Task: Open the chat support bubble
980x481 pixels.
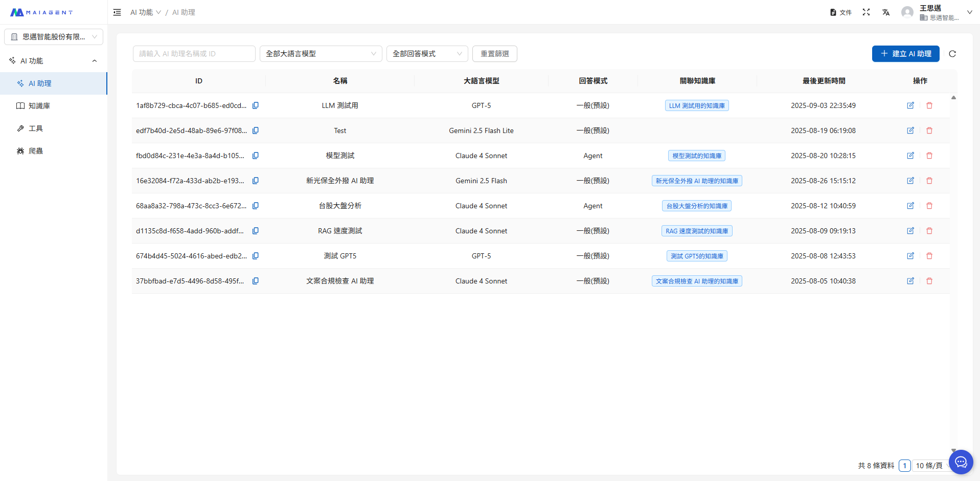Action: tap(961, 462)
